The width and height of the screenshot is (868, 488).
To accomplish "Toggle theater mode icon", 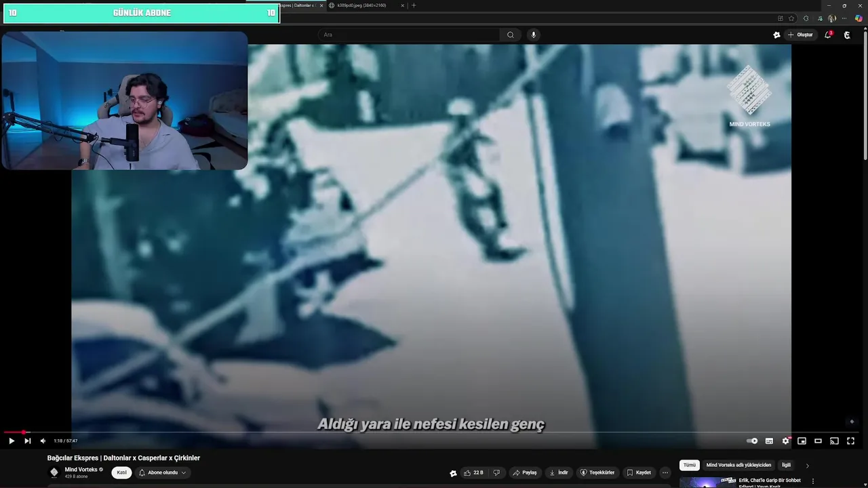I will click(818, 441).
